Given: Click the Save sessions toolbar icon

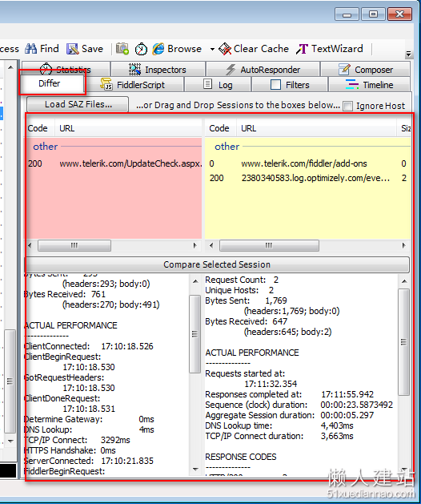Looking at the screenshot, I should (x=85, y=49).
